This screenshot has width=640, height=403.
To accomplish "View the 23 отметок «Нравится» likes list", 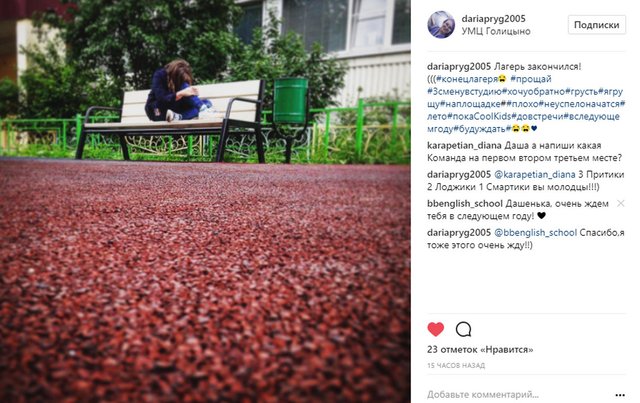I will coord(480,350).
